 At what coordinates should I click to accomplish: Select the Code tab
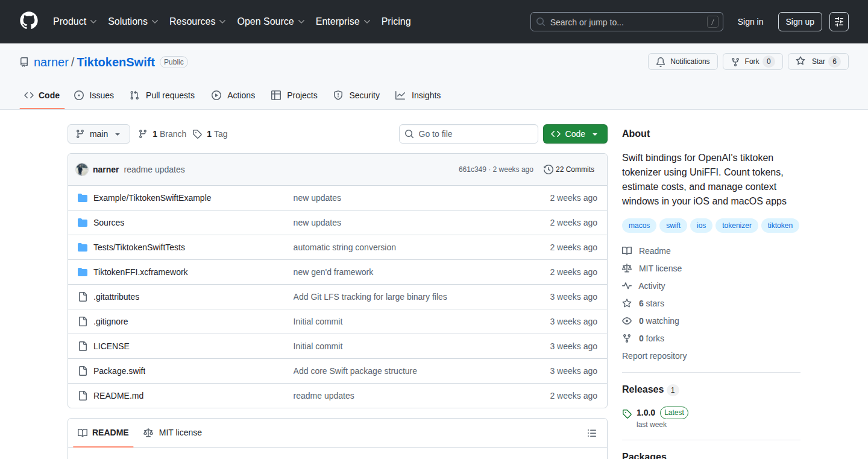42,95
